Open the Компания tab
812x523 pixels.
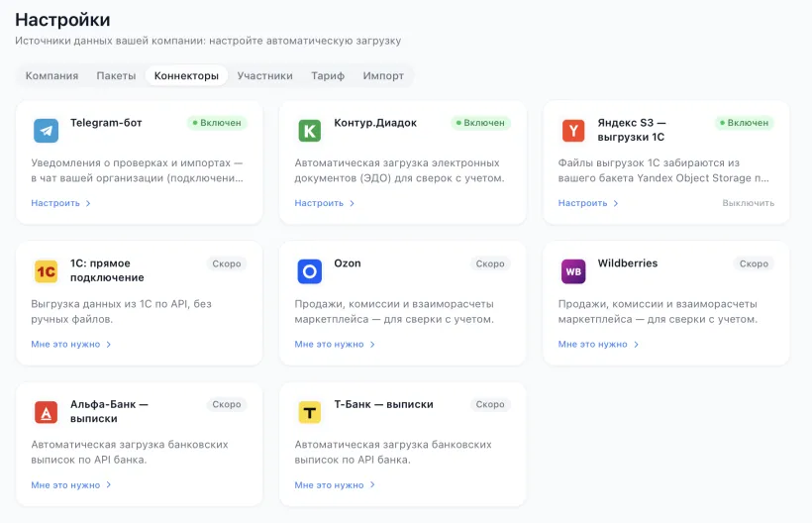tap(51, 75)
